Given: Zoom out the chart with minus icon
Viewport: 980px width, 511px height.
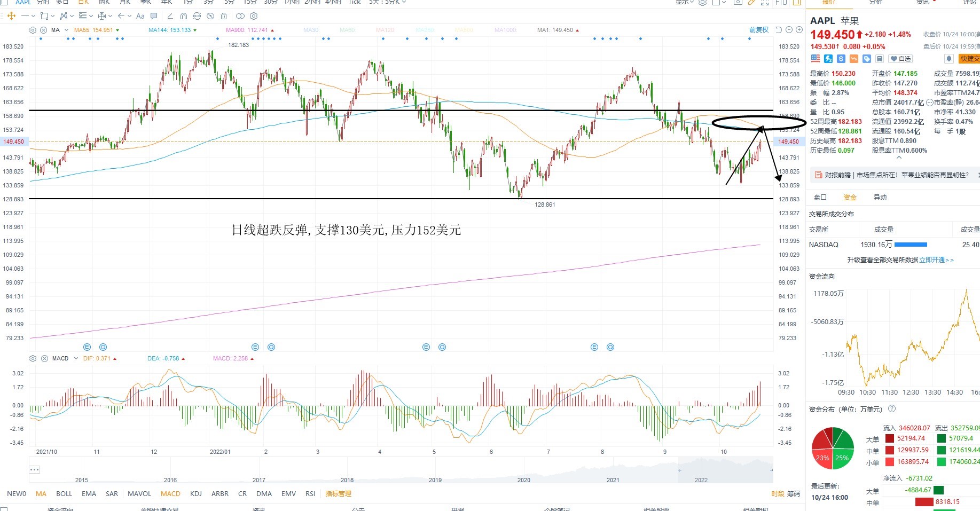Looking at the screenshot, I should click(789, 30).
